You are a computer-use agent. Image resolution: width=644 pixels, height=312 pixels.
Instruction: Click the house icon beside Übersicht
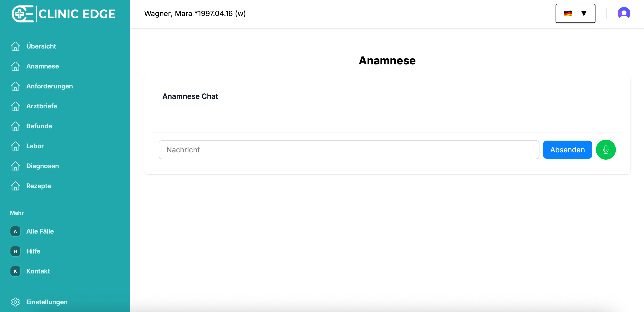tap(15, 46)
